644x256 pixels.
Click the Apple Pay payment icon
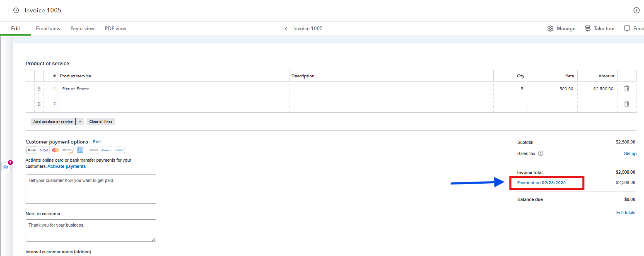[x=32, y=150]
